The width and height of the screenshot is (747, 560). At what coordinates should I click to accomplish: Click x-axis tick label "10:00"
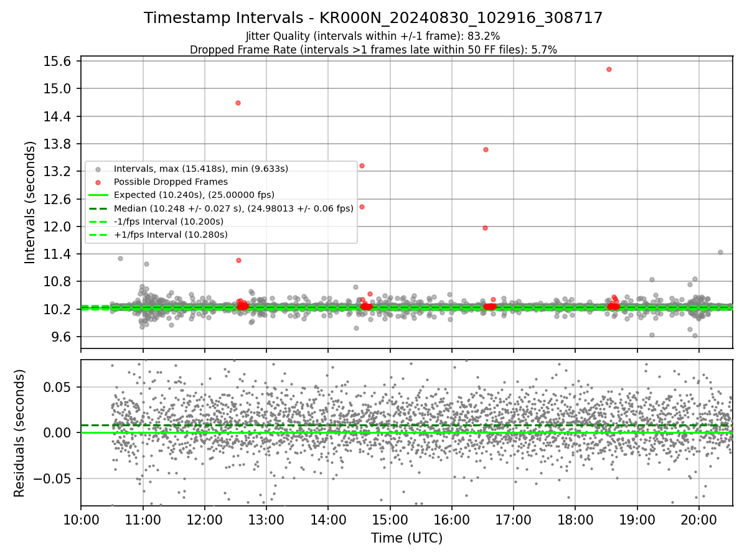tap(81, 520)
